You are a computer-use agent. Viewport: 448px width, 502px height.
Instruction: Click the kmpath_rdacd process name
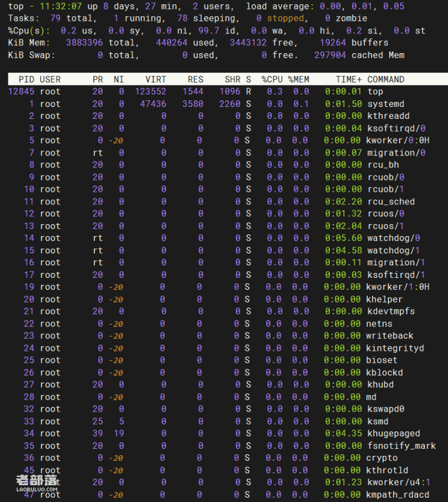[x=397, y=495]
